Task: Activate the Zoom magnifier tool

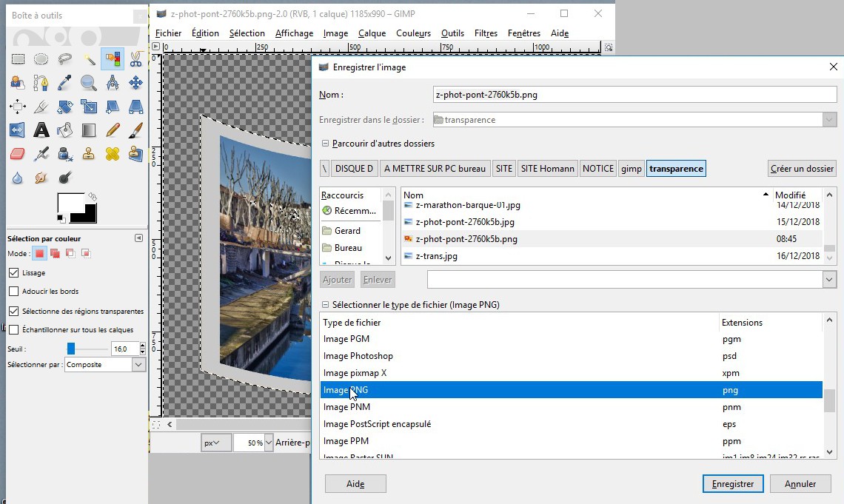Action: coord(88,83)
